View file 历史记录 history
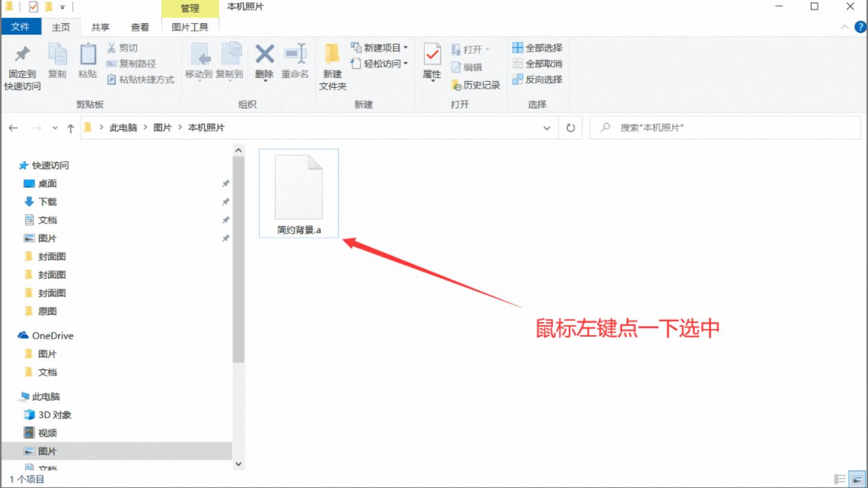The image size is (868, 488). tap(477, 85)
